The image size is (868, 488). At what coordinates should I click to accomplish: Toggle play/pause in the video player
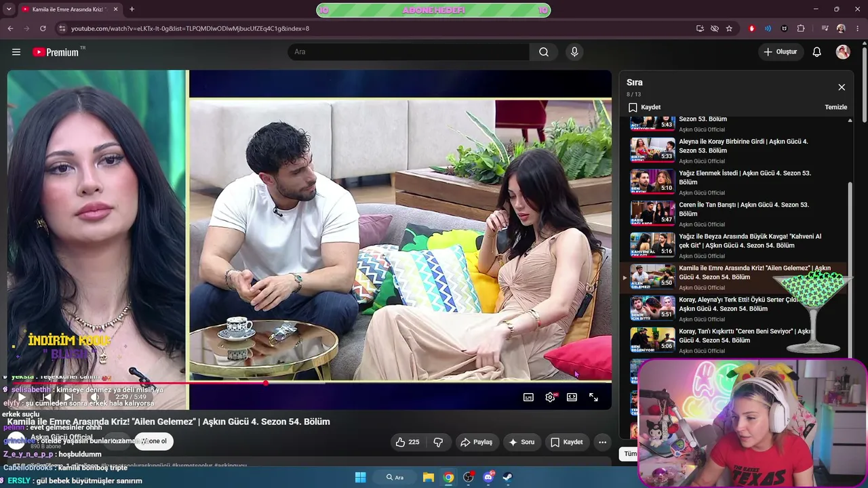coord(22,397)
